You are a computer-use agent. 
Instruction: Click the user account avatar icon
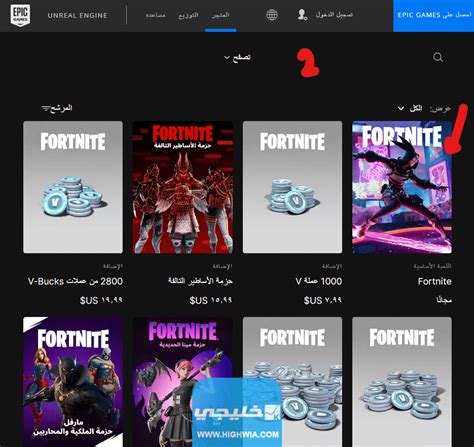point(302,15)
